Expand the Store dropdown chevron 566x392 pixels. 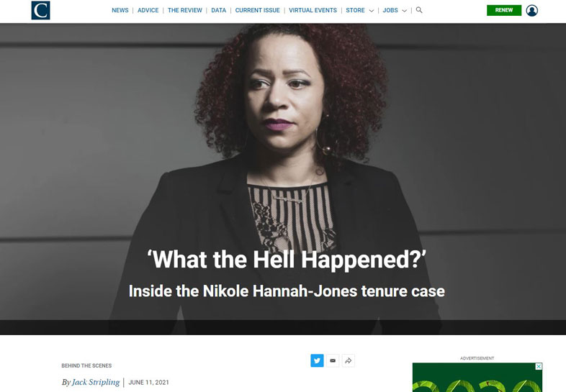pyautogui.click(x=372, y=11)
